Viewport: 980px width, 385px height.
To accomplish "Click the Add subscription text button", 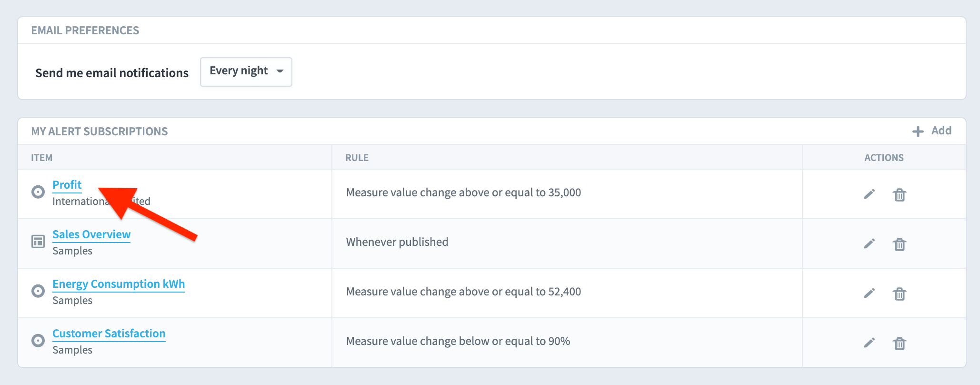I will (x=941, y=131).
